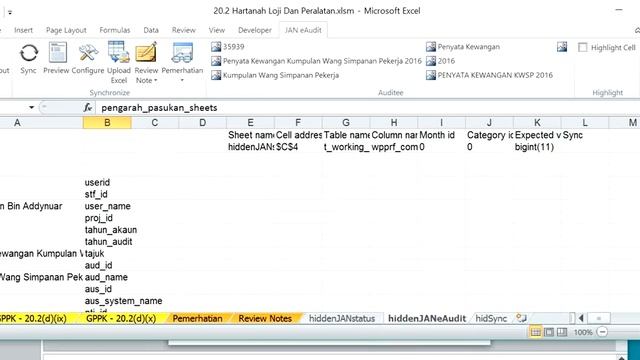This screenshot has height=360, width=640.
Task: Enable the Highlight Cell checkbox
Action: tap(582, 47)
